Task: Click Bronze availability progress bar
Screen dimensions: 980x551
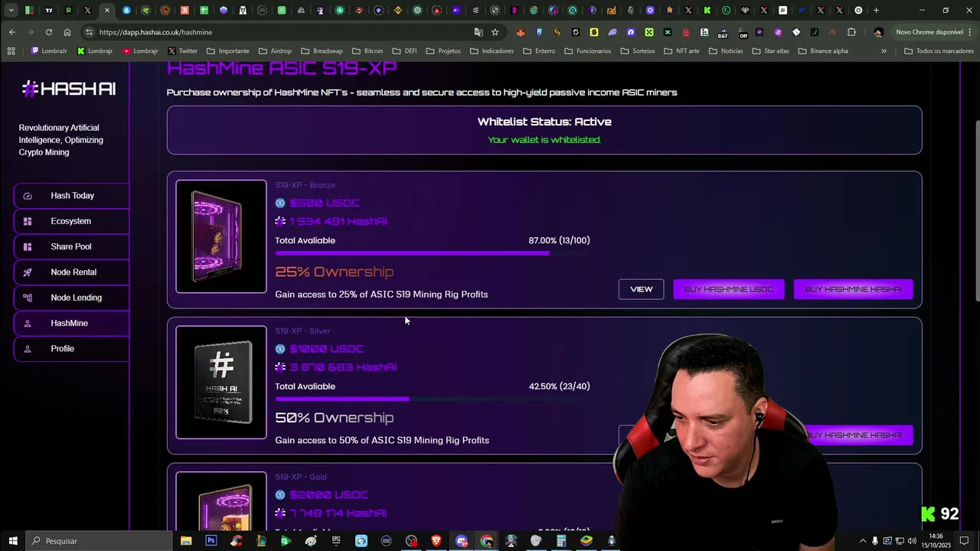Action: coord(432,253)
